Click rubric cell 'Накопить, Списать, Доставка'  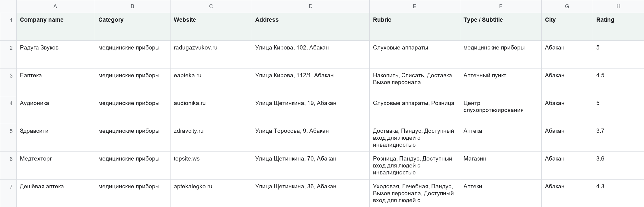pyautogui.click(x=415, y=82)
